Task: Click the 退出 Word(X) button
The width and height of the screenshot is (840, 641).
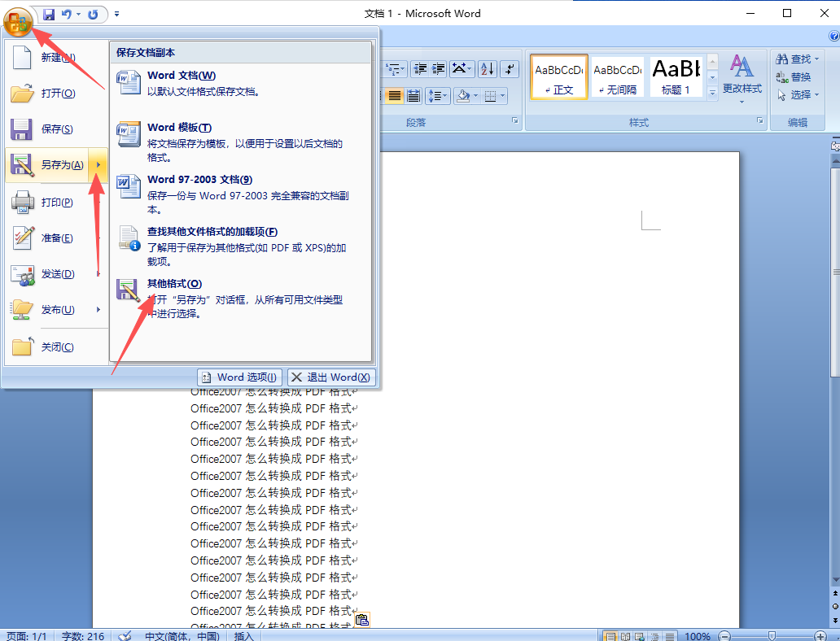Action: [331, 377]
